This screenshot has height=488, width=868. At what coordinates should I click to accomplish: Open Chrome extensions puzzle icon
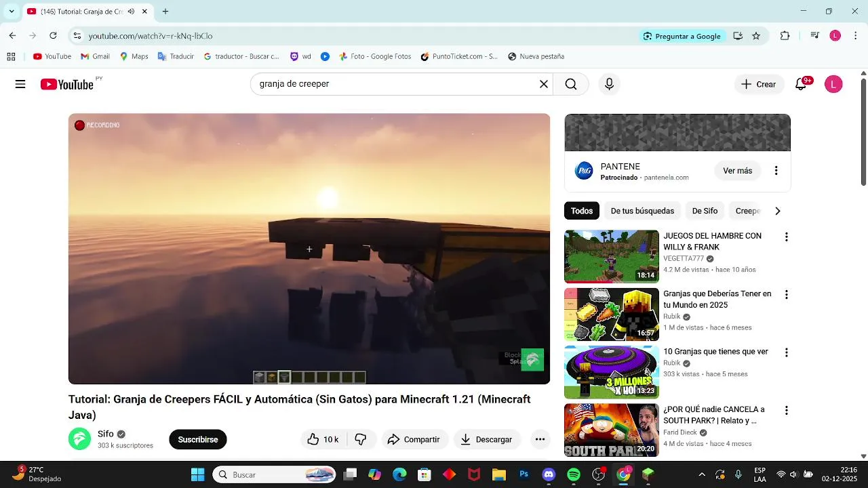[x=785, y=36]
